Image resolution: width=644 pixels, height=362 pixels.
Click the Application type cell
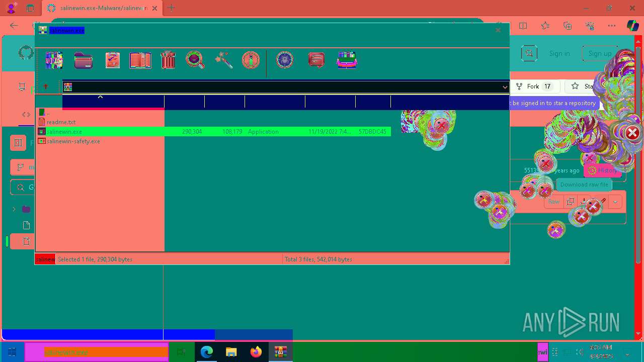pyautogui.click(x=263, y=132)
